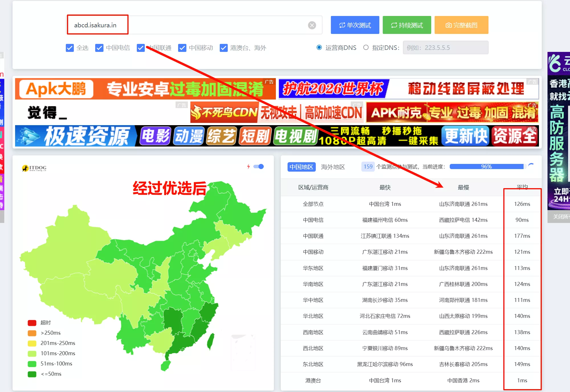
Task: Click the 华中地区 row label
Action: point(313,300)
